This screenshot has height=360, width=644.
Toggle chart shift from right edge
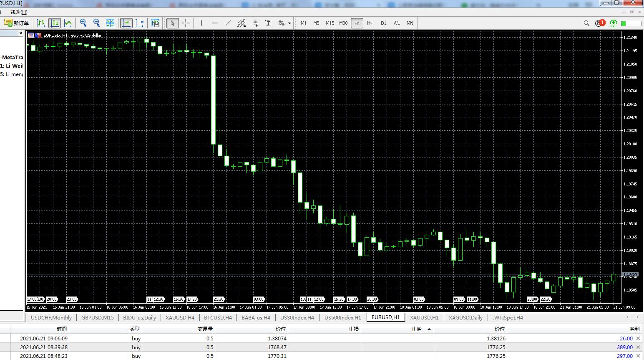(x=139, y=23)
